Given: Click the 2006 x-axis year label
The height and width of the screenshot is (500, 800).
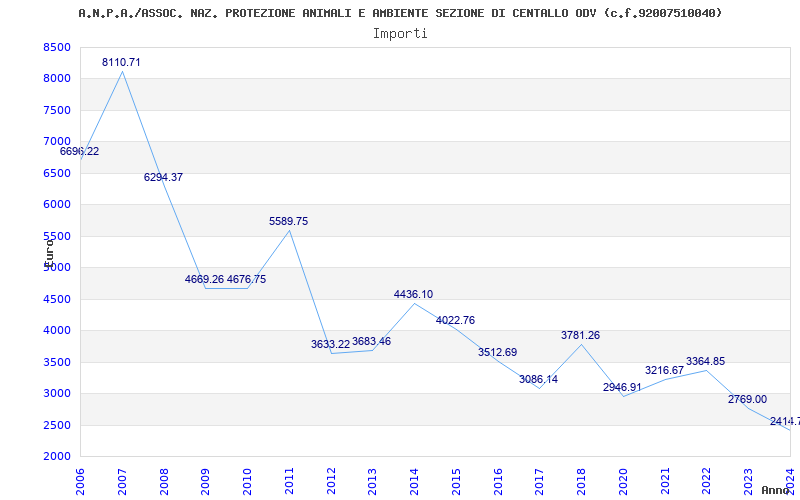Looking at the screenshot, I should 80,481.
